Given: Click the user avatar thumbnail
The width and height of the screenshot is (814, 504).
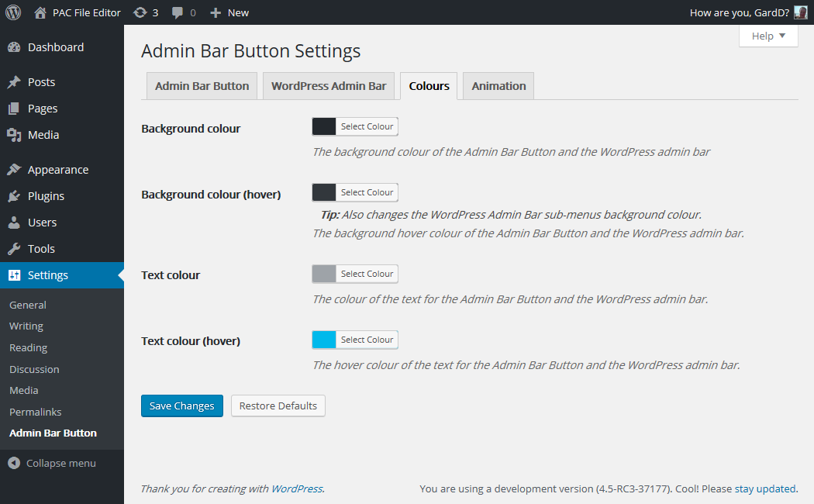Looking at the screenshot, I should 801,12.
